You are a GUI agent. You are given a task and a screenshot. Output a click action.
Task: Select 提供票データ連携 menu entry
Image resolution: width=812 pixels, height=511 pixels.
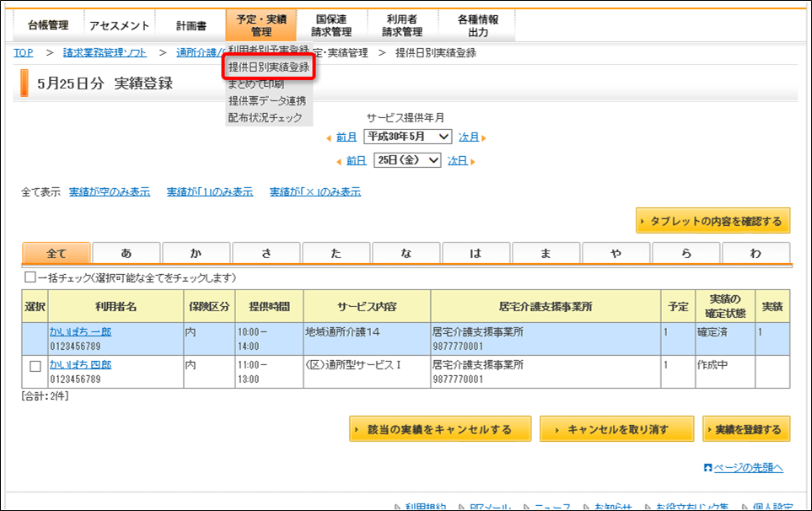(x=267, y=101)
